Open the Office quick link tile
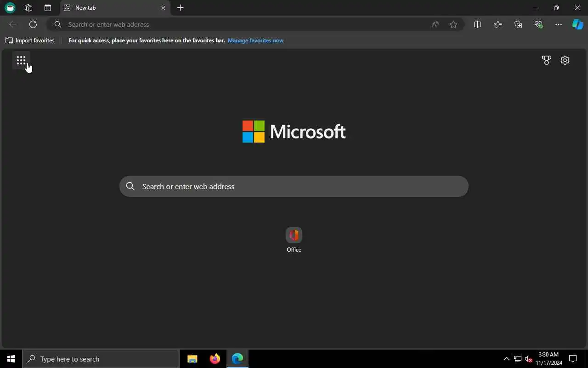Screen dimensions: 588x368 (x=294, y=240)
